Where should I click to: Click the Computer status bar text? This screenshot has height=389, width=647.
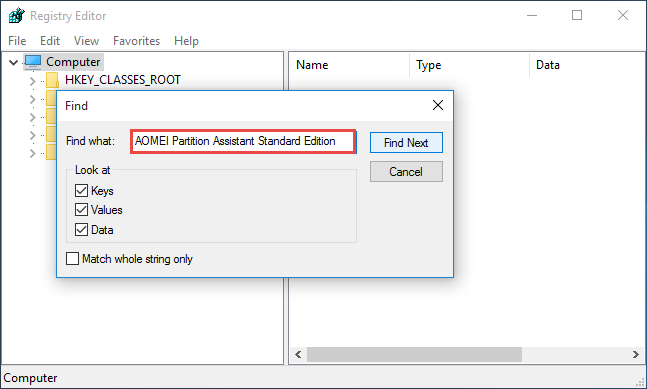tap(30, 378)
